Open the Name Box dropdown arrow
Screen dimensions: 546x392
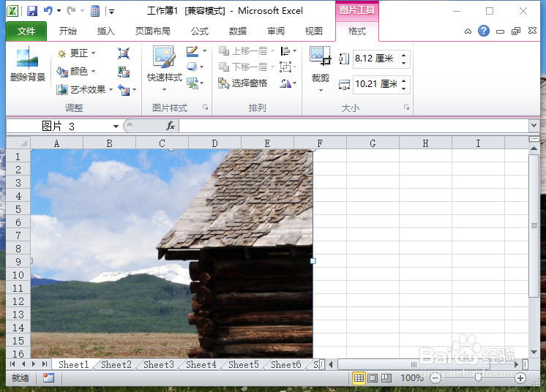pos(116,127)
